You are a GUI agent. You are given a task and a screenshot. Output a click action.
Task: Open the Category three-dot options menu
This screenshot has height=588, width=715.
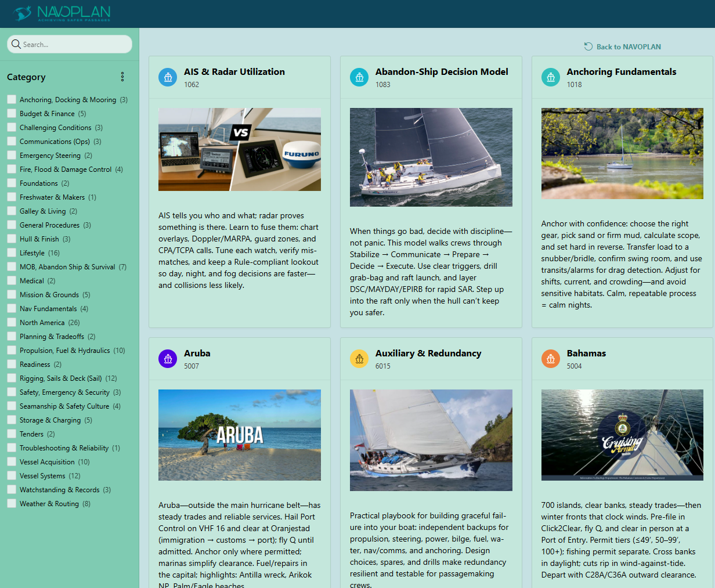122,77
